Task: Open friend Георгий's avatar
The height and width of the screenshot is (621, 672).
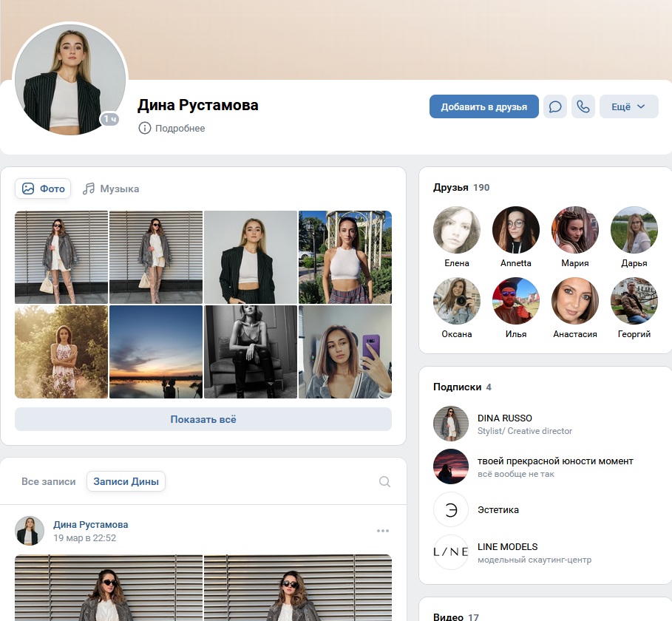Action: tap(634, 301)
